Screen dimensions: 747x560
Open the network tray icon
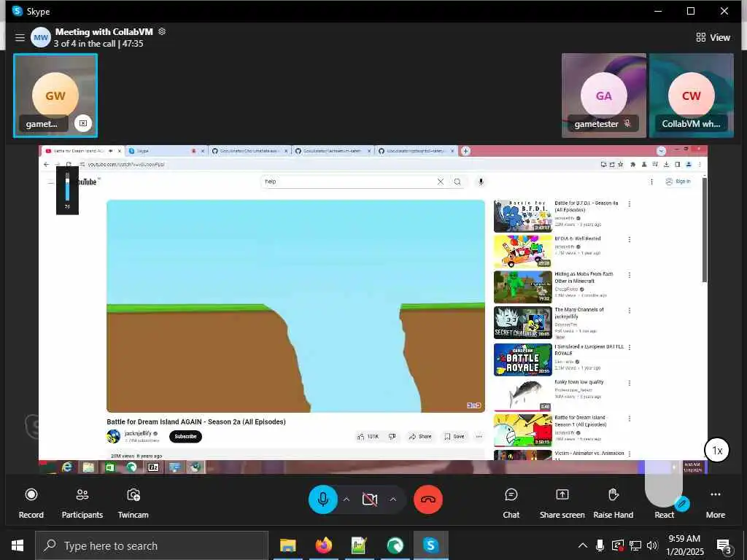coord(635,545)
